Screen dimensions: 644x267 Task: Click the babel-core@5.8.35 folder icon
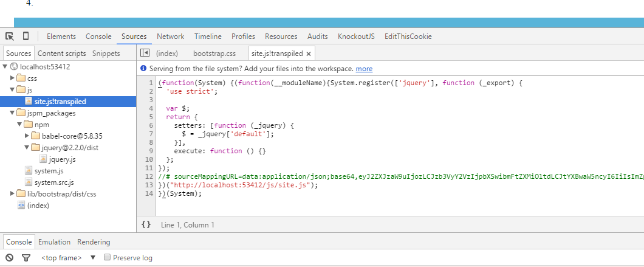click(x=36, y=136)
